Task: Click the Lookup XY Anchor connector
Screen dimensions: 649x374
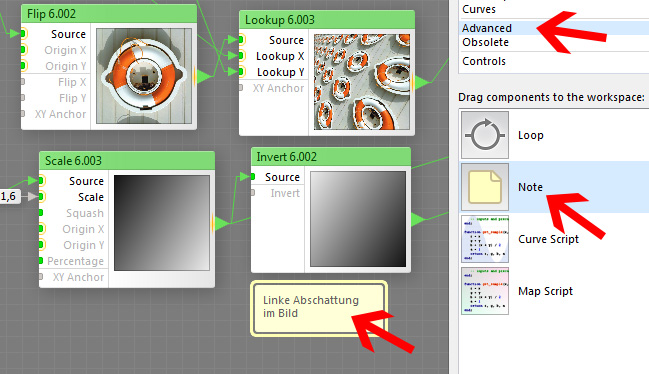Action: point(241,88)
